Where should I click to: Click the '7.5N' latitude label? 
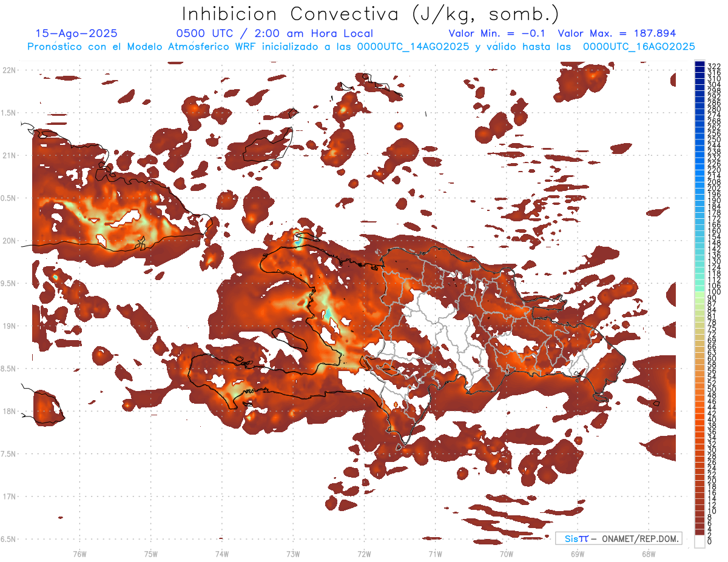[x=9, y=454]
